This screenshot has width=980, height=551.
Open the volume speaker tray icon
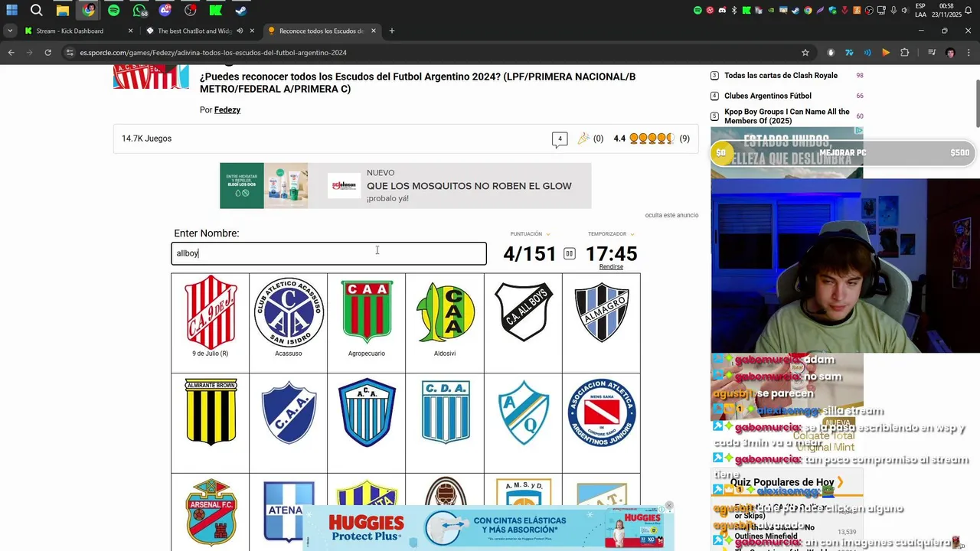click(905, 11)
